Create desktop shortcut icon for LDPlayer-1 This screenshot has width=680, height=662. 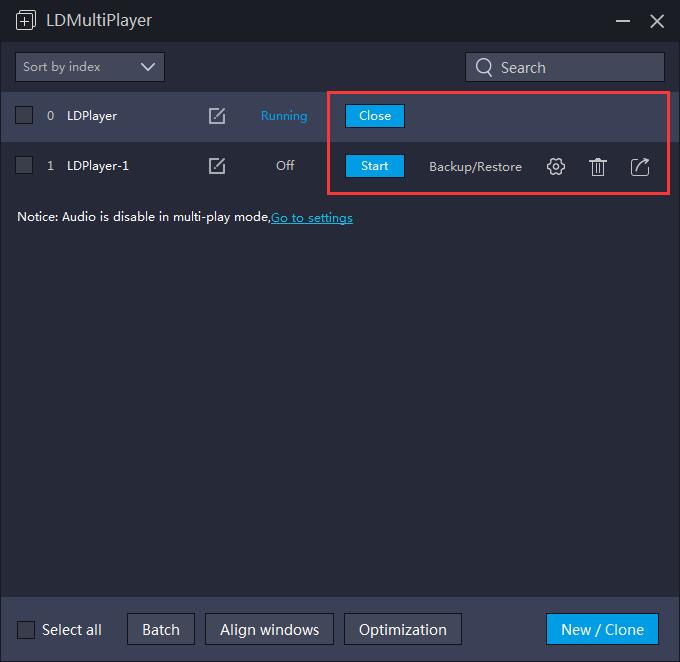[x=640, y=167]
